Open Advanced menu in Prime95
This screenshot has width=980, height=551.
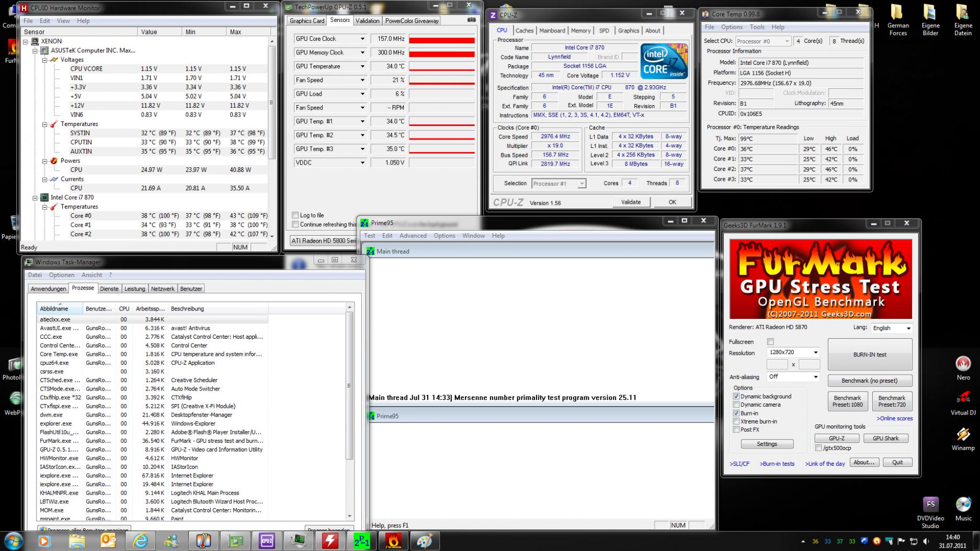tap(413, 236)
